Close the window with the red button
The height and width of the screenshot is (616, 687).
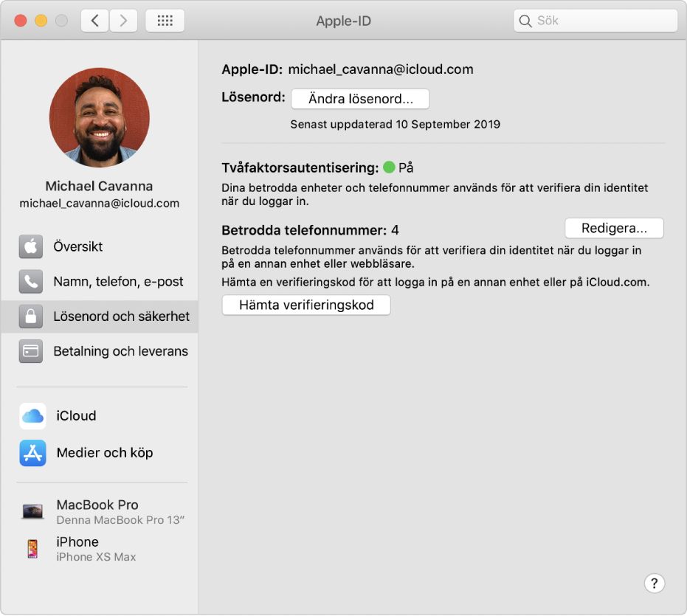click(21, 21)
